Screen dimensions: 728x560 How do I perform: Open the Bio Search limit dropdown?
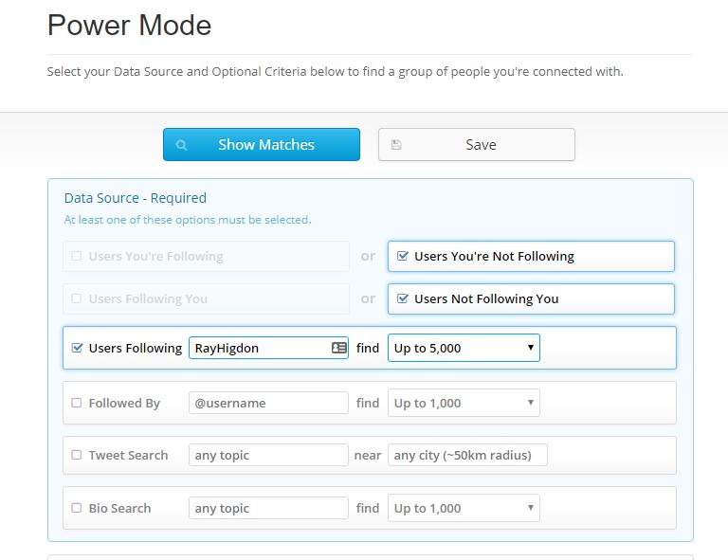click(x=464, y=508)
